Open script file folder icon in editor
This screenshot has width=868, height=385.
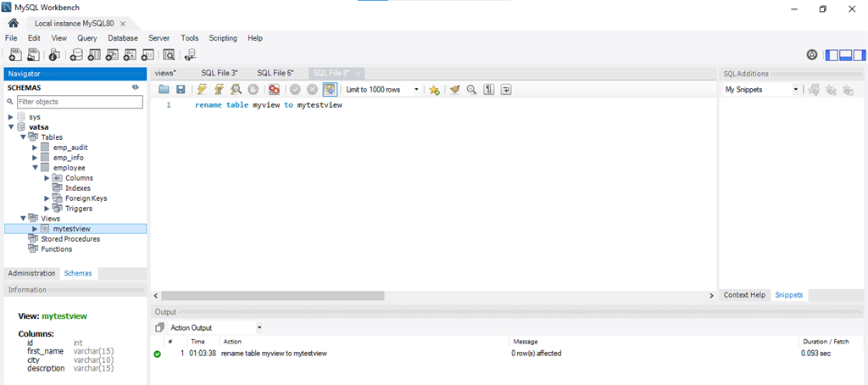coord(164,89)
